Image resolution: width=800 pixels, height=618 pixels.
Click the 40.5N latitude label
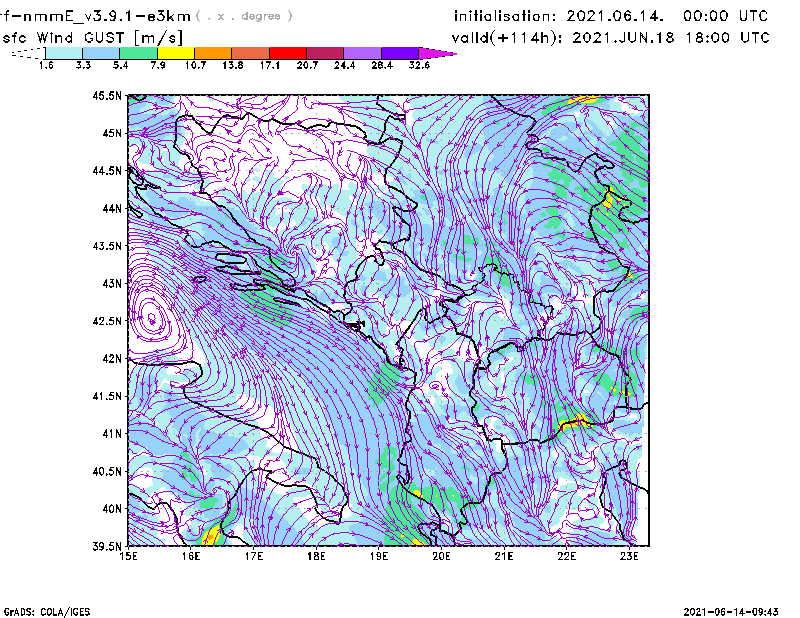[107, 471]
